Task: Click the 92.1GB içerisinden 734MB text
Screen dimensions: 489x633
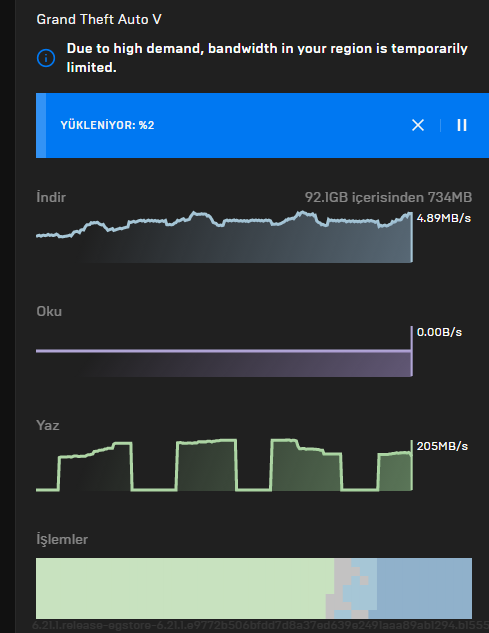Action: click(x=388, y=197)
